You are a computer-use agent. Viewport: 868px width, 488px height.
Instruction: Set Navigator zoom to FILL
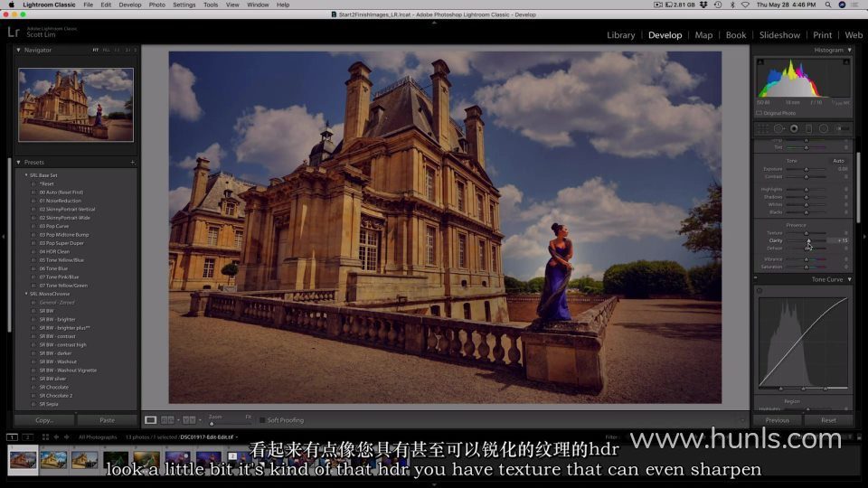[107, 51]
